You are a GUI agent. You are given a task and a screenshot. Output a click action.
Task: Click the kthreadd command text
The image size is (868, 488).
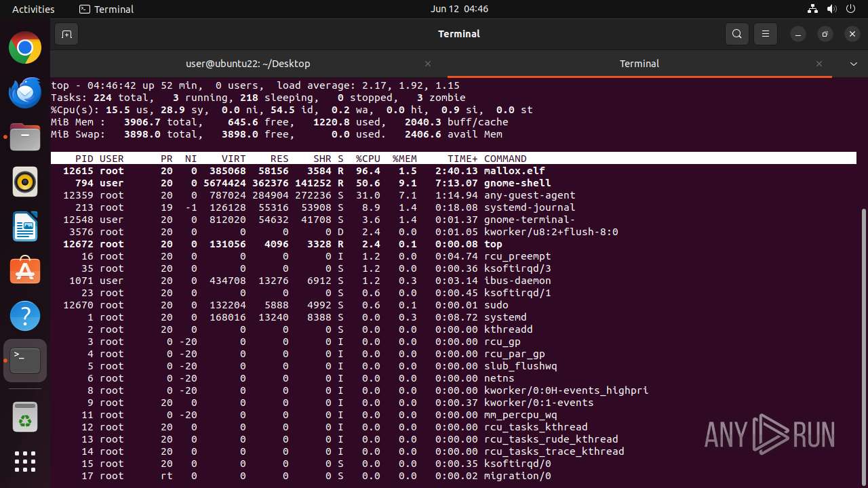[509, 329]
